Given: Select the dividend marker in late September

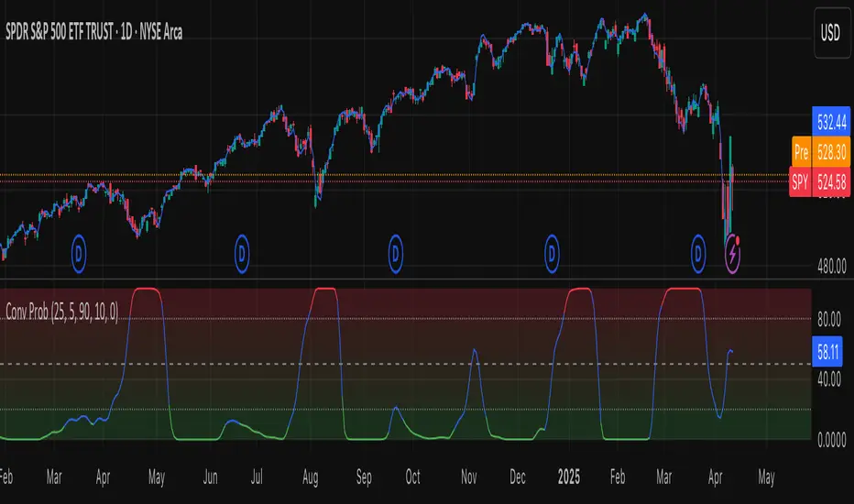Looking at the screenshot, I should [396, 253].
